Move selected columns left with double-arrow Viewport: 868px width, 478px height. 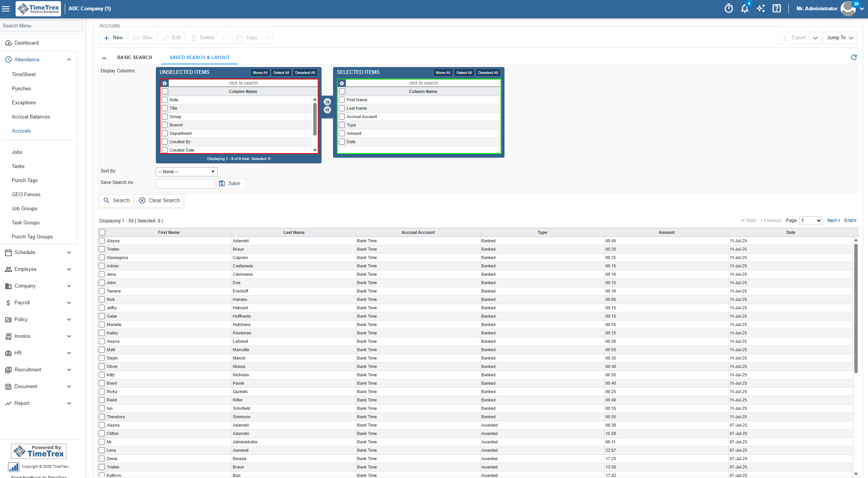(x=327, y=110)
